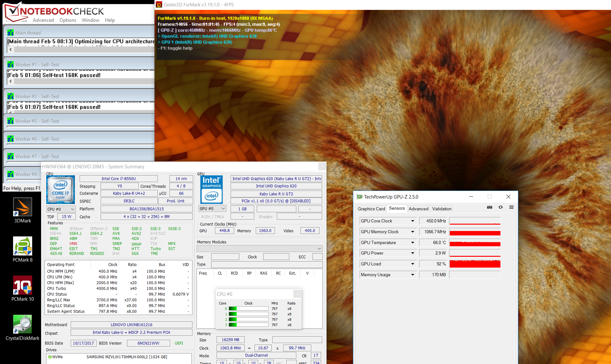This screenshot has height=364, width=611.
Task: Click the 10/17/2017 BIOS date field
Action: point(83,343)
